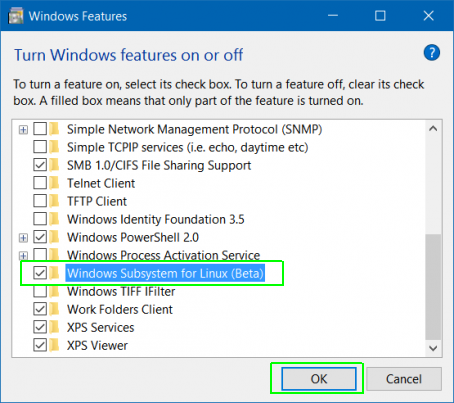Image resolution: width=454 pixels, height=403 pixels.
Task: Expand Windows Process Activation Service node
Action: click(23, 255)
